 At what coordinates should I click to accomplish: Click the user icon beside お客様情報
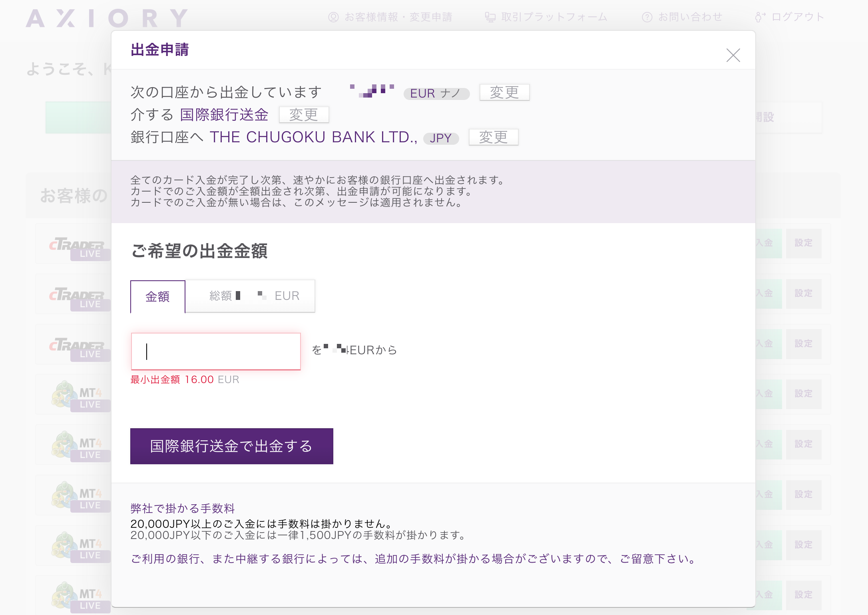333,17
